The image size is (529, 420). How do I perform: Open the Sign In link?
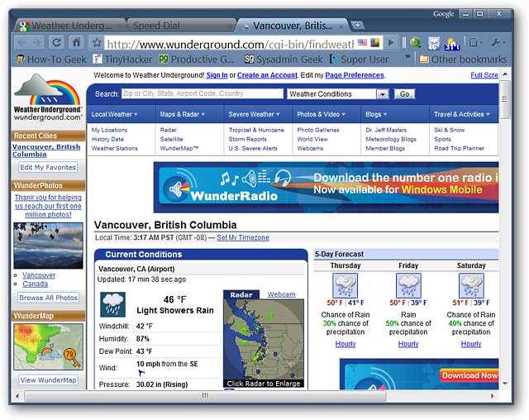coord(217,75)
